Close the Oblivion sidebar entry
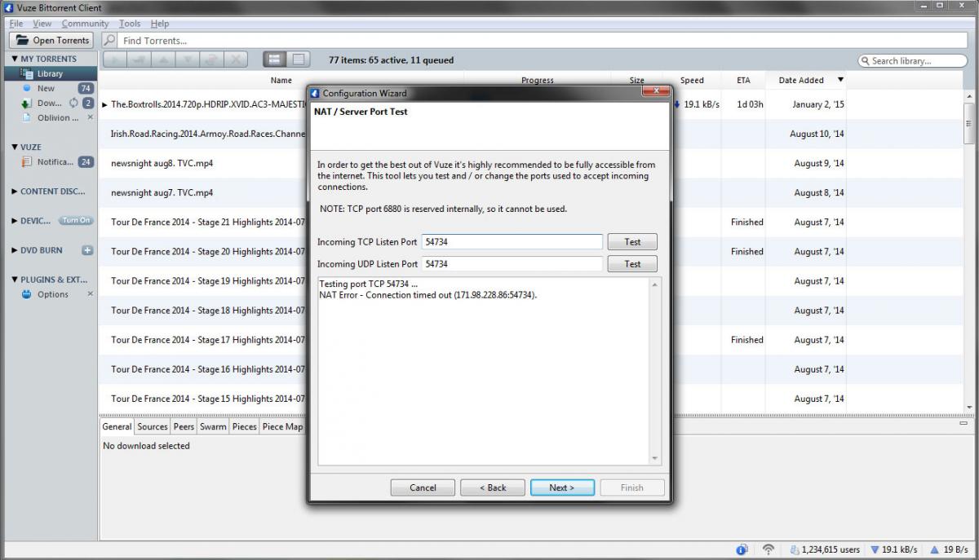Image resolution: width=979 pixels, height=560 pixels. pyautogui.click(x=91, y=117)
